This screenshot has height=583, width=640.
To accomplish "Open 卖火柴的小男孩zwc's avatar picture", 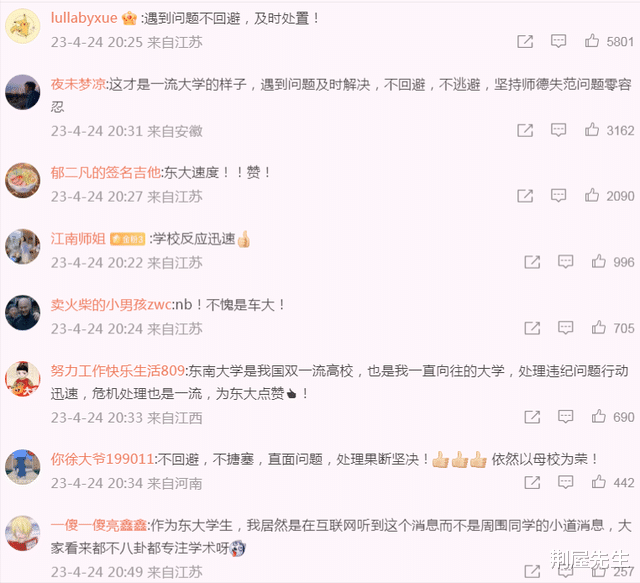I will point(22,312).
